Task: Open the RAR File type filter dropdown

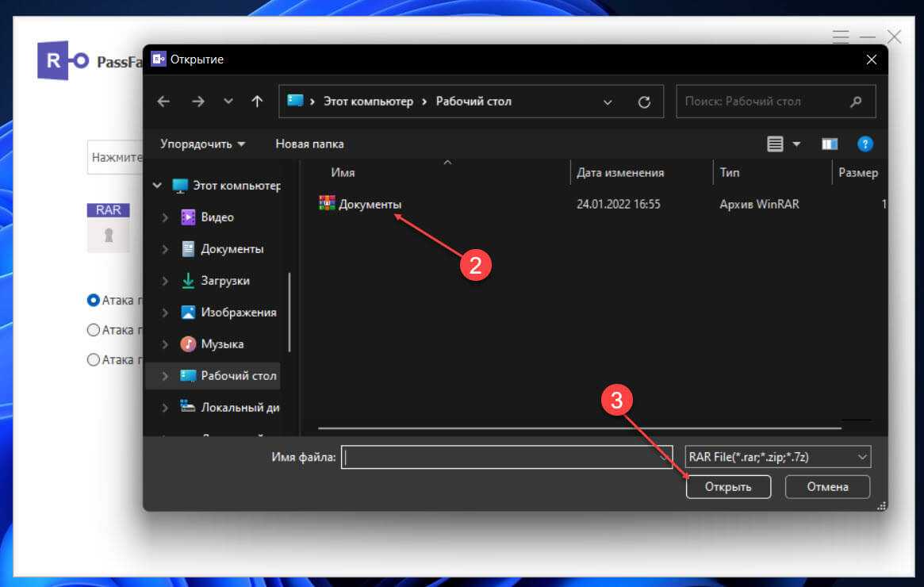Action: pos(776,457)
